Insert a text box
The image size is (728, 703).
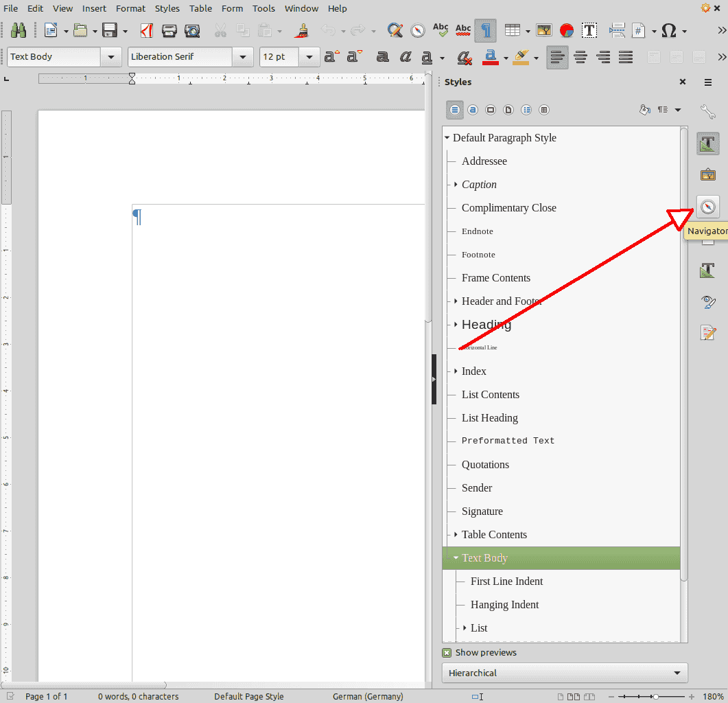589,31
